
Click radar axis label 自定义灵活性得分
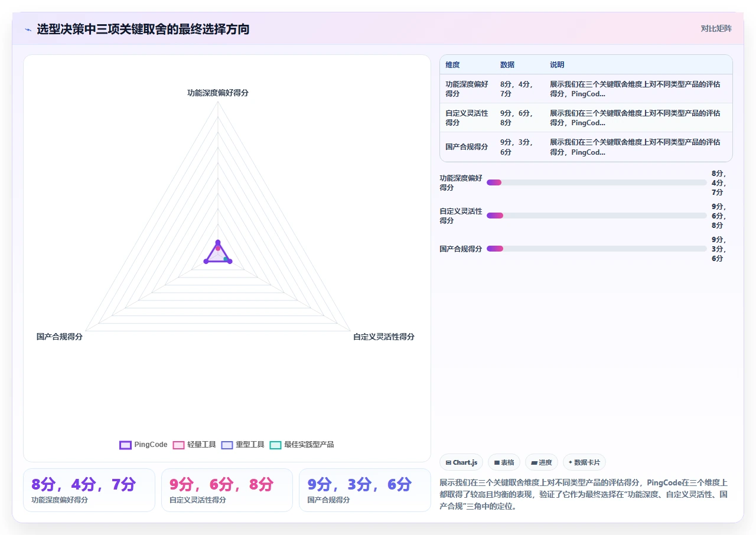tap(384, 337)
